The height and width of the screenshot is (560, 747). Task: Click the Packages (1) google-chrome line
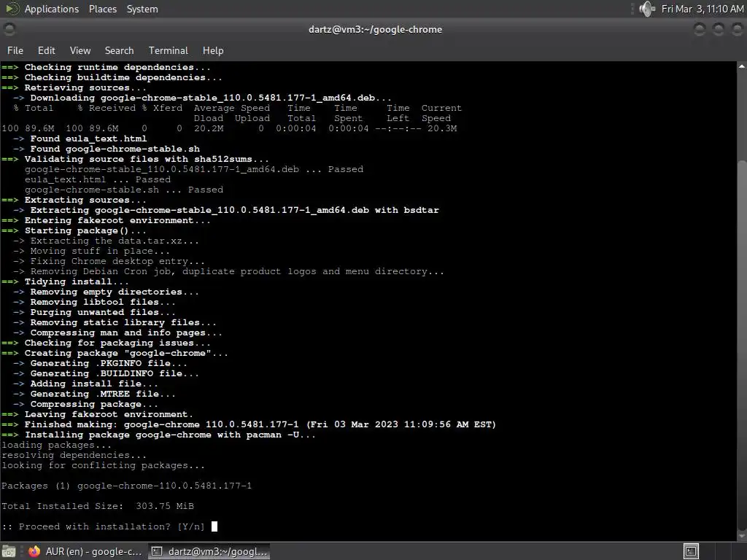[x=126, y=486]
